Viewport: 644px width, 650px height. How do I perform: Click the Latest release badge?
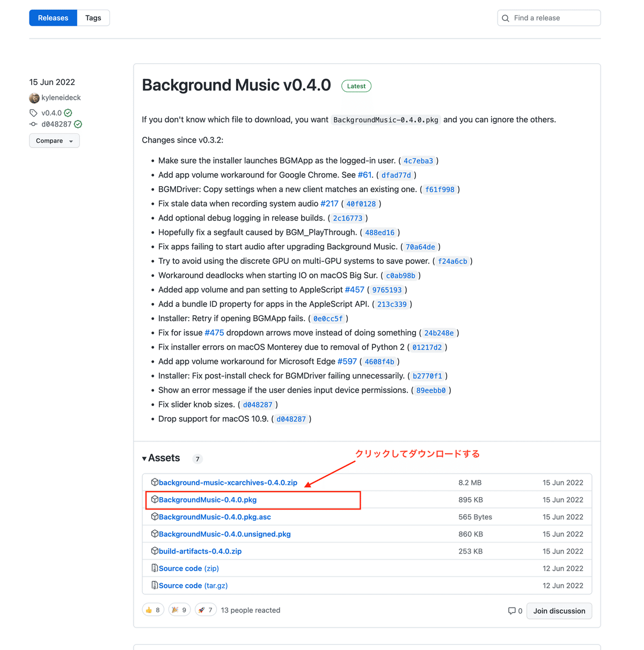356,86
